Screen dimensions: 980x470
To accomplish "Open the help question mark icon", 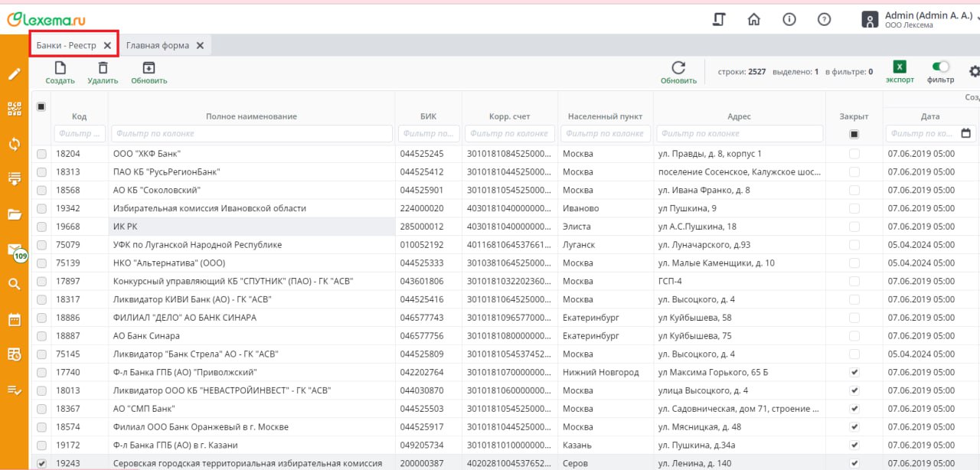I will coord(824,20).
